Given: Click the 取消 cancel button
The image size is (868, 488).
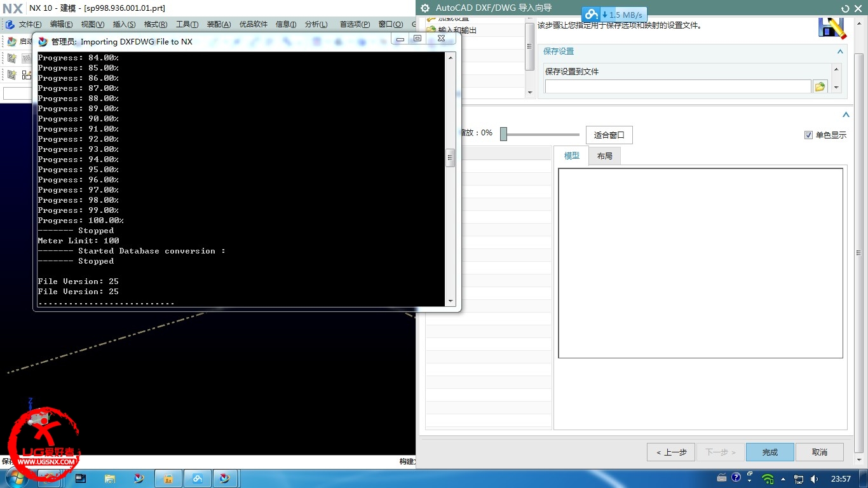Looking at the screenshot, I should click(x=820, y=452).
